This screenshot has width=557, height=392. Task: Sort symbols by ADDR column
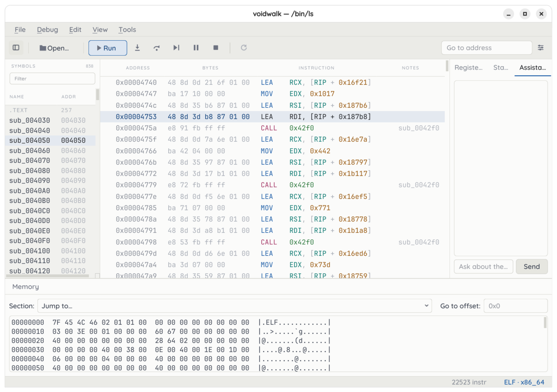point(68,97)
